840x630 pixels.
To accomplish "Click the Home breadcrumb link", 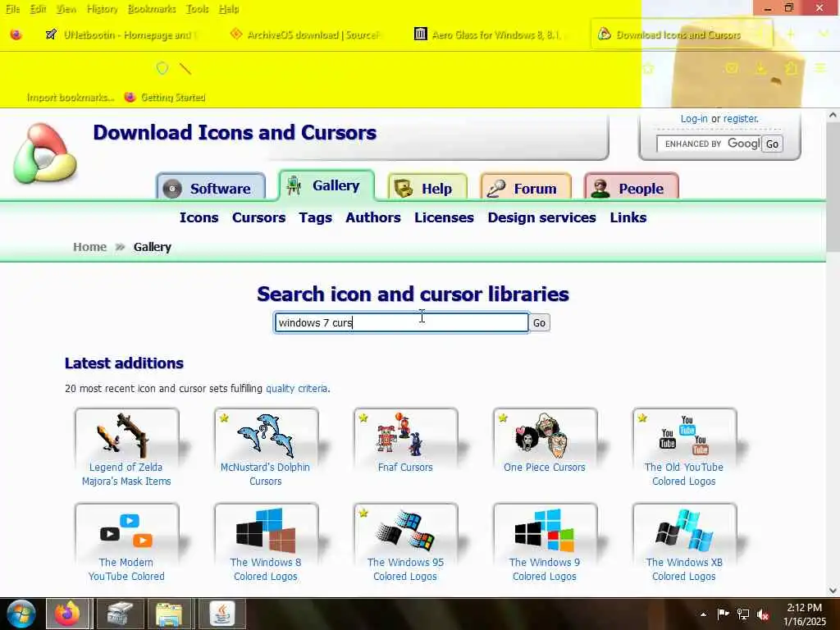I will tap(90, 247).
